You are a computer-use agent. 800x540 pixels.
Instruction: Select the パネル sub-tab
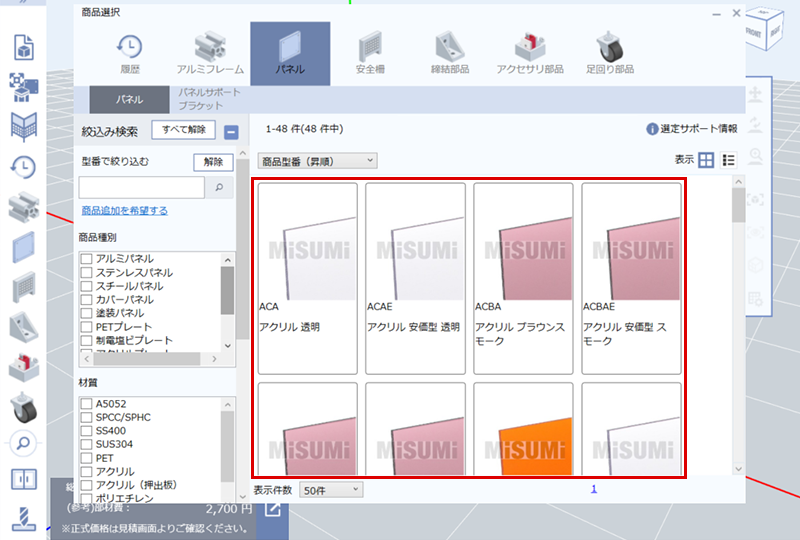129,99
